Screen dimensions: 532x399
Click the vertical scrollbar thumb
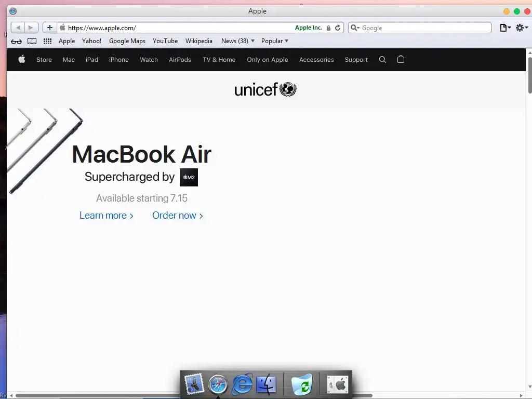[529, 75]
